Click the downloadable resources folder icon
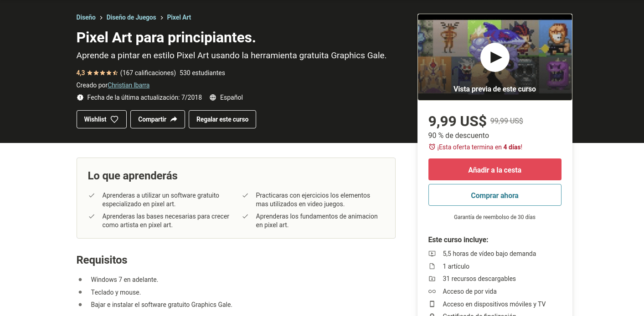 click(432, 279)
